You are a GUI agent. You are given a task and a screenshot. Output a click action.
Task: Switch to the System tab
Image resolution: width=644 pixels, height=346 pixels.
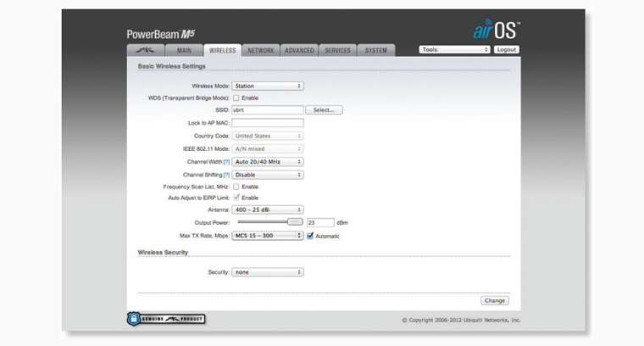[375, 50]
